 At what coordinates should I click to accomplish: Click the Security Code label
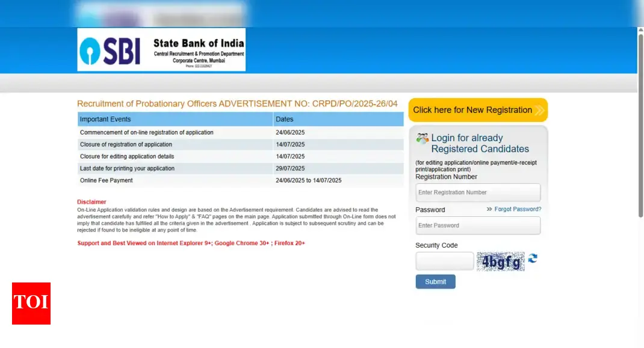[436, 245]
